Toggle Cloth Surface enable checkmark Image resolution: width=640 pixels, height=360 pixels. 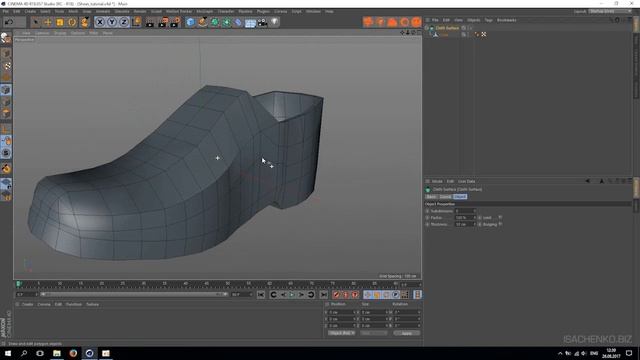(470, 28)
